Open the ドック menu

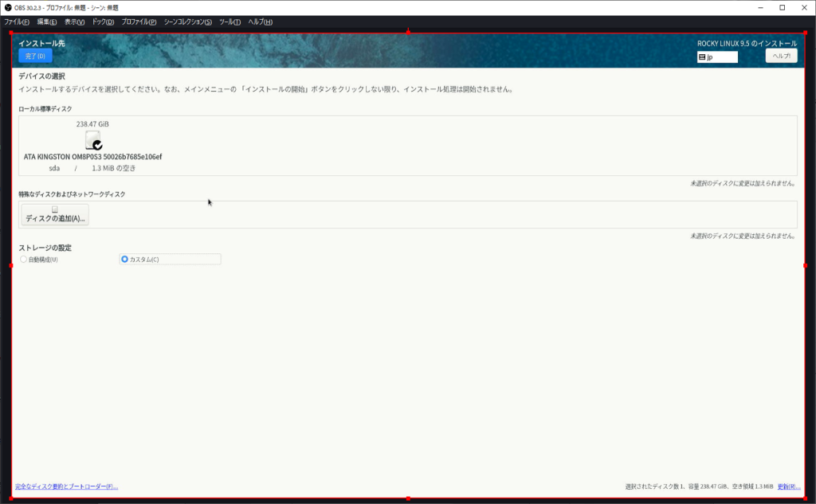coord(103,21)
